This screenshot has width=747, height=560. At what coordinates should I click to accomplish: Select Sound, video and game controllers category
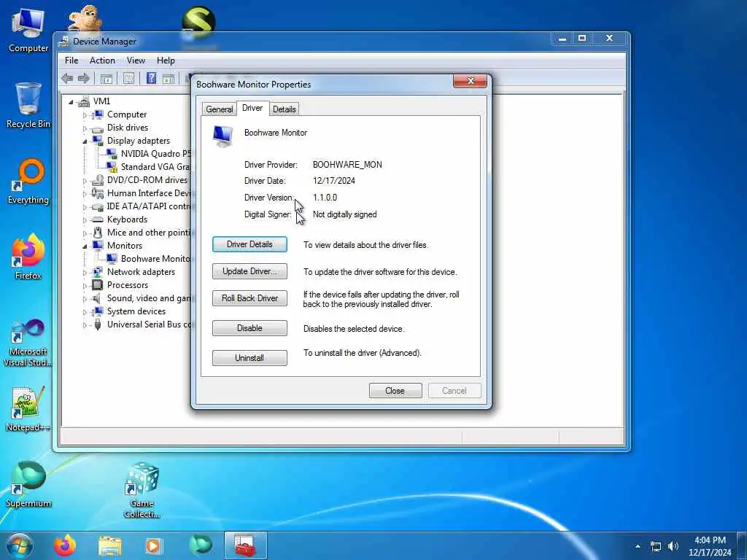(x=149, y=298)
